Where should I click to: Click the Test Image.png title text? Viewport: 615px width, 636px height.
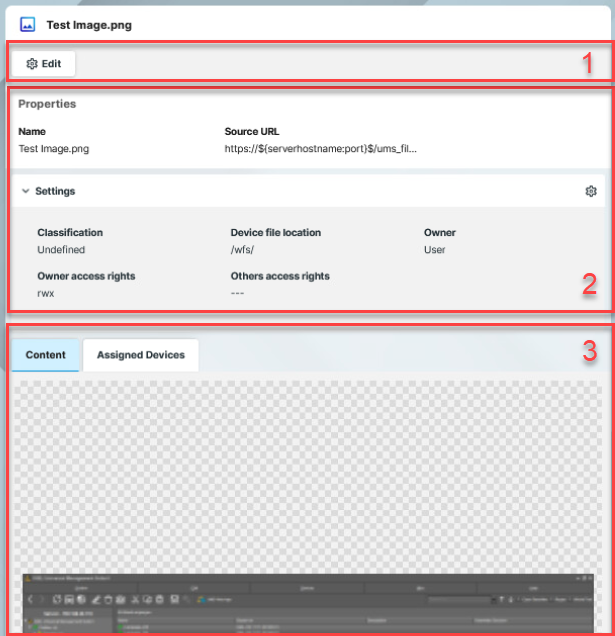[x=88, y=25]
